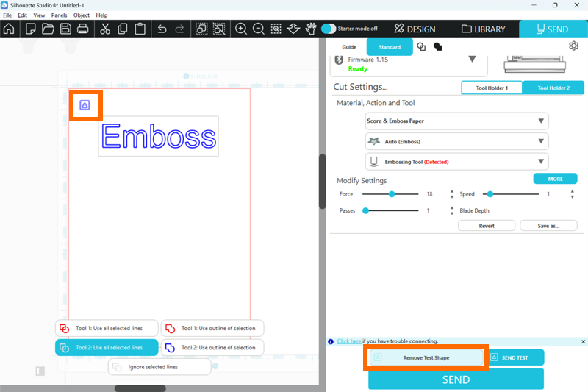Click the Zoom In magnifier icon

(x=240, y=29)
